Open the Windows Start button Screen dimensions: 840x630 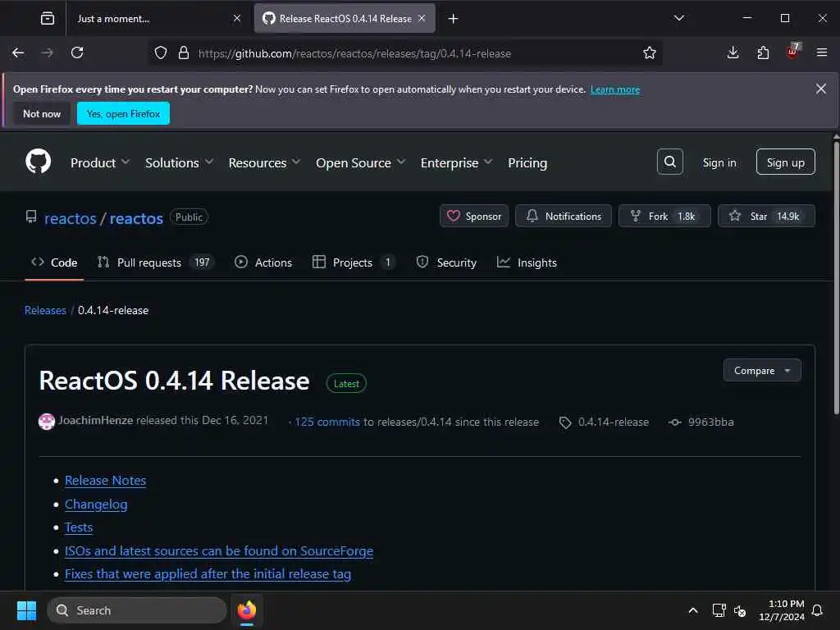coord(26,610)
